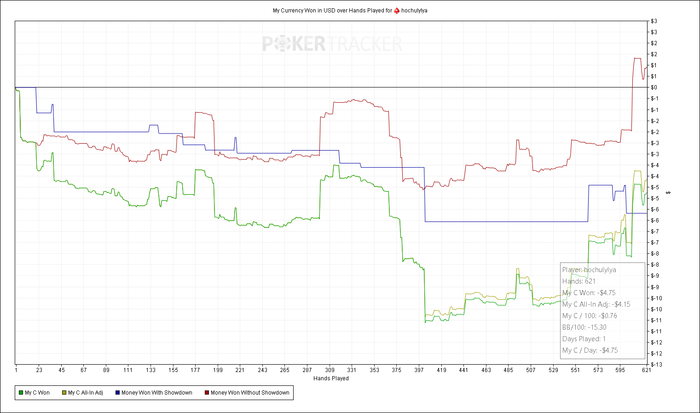Click x-axis tick label '463'
Viewport: 700px width, 413px height.
pyautogui.click(x=486, y=370)
